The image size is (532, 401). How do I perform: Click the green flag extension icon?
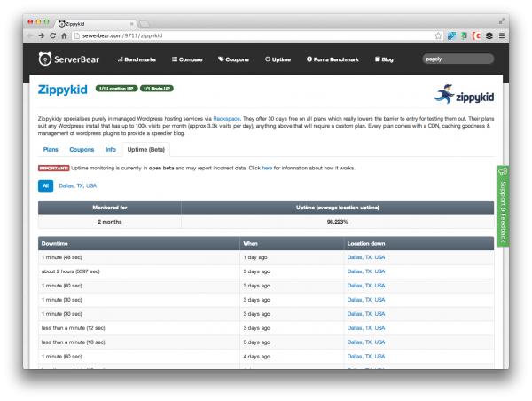tap(464, 35)
